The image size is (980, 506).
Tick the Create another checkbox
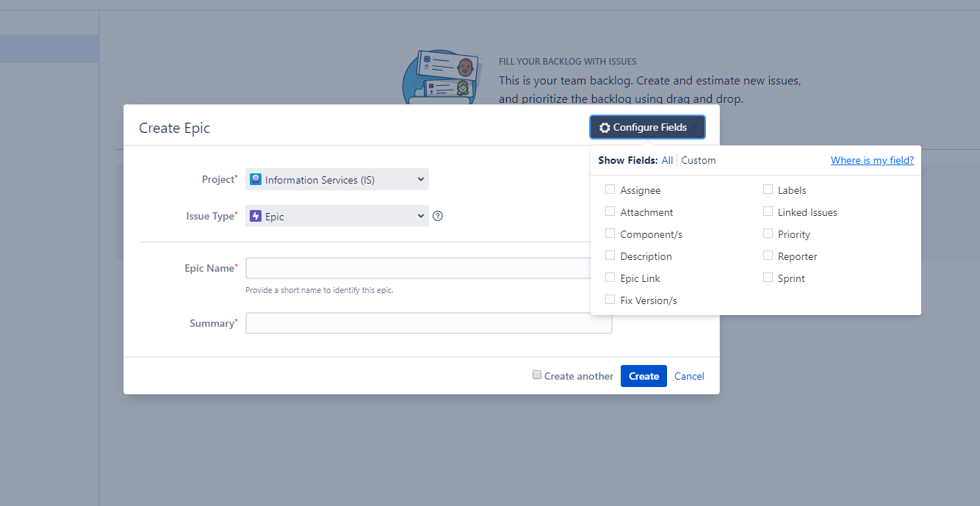[x=537, y=375]
